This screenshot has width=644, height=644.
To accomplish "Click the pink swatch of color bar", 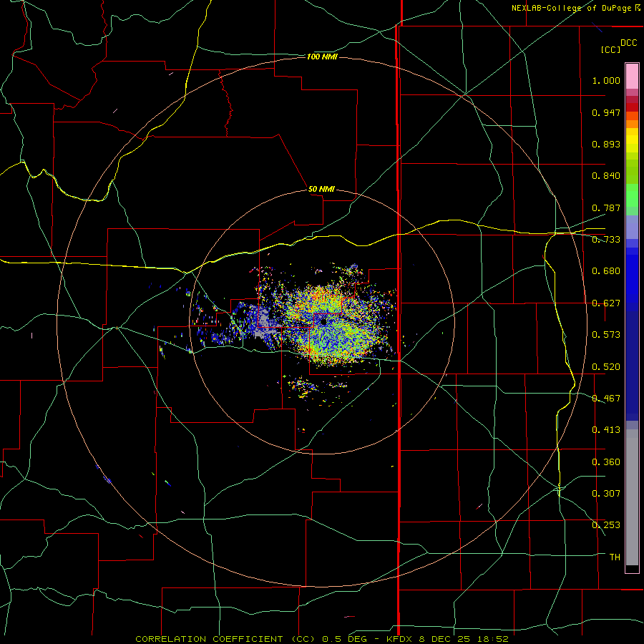I will [632, 77].
